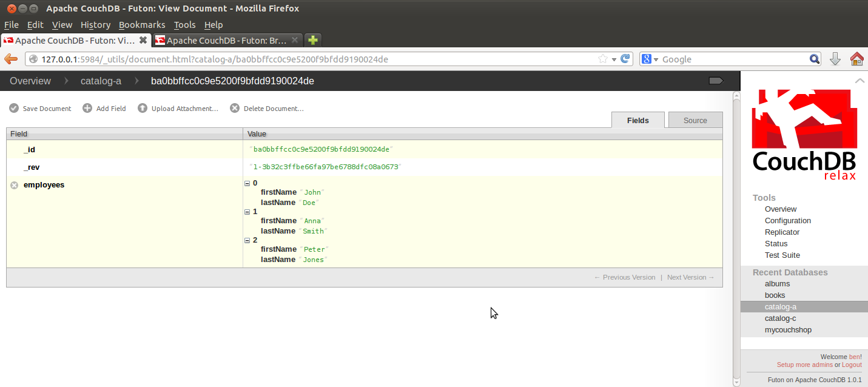Screen dimensions: 868x387
Task: Open the mycouchshop recent database
Action: coord(788,330)
